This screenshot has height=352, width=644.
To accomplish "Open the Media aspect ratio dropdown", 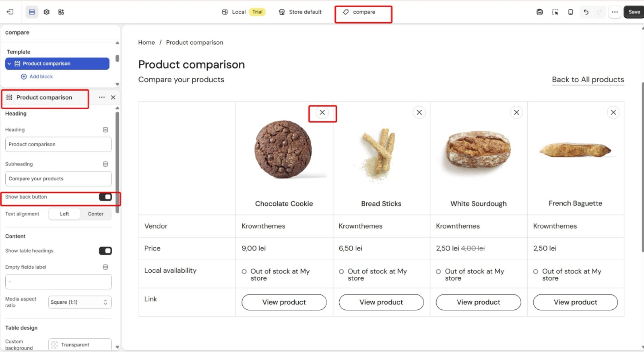I will click(80, 302).
